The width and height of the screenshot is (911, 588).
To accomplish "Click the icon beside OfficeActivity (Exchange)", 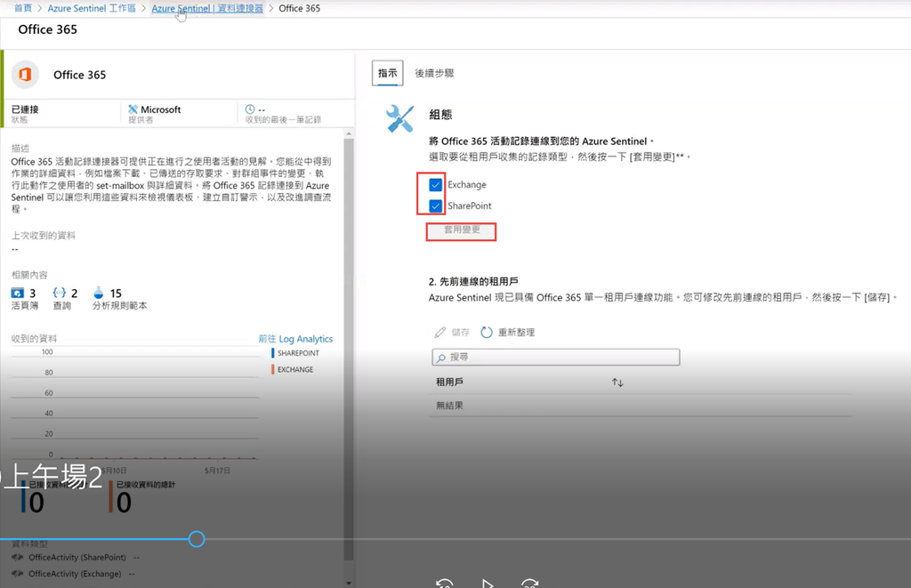I will pos(18,574).
